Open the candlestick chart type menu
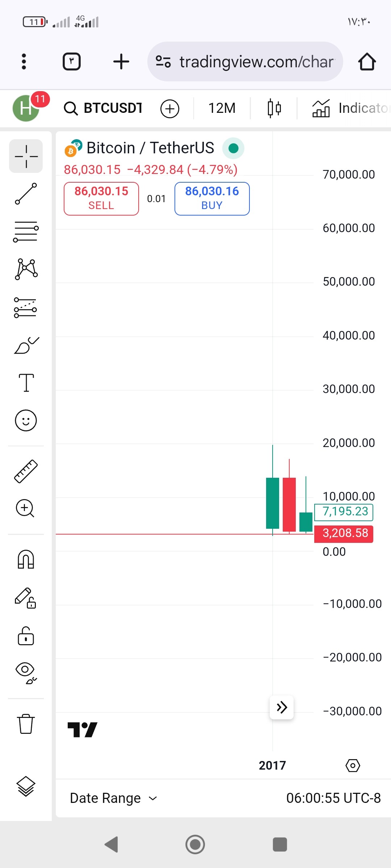 point(274,108)
